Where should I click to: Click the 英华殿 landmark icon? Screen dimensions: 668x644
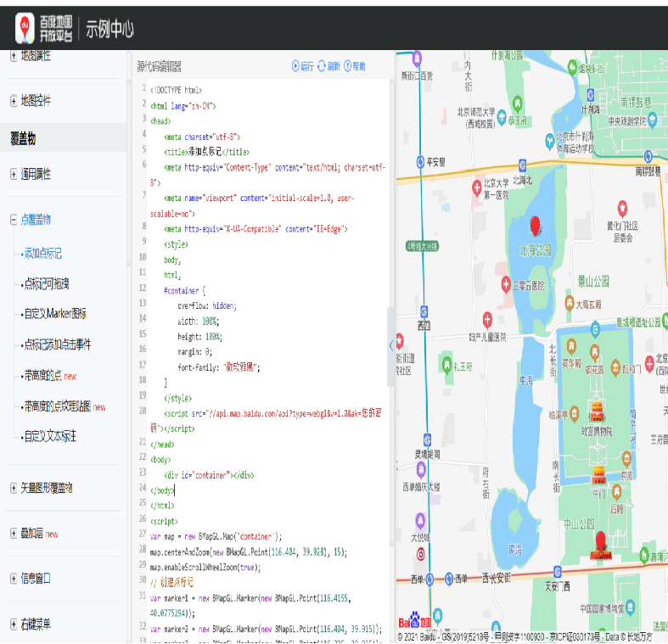point(571,346)
